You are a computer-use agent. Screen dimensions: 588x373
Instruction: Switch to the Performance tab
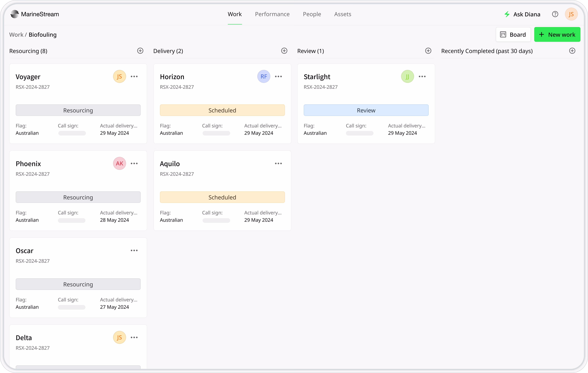click(x=272, y=14)
